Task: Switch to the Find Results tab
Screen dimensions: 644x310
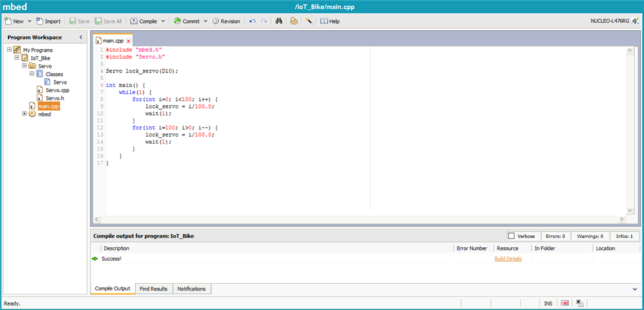Action: 153,288
